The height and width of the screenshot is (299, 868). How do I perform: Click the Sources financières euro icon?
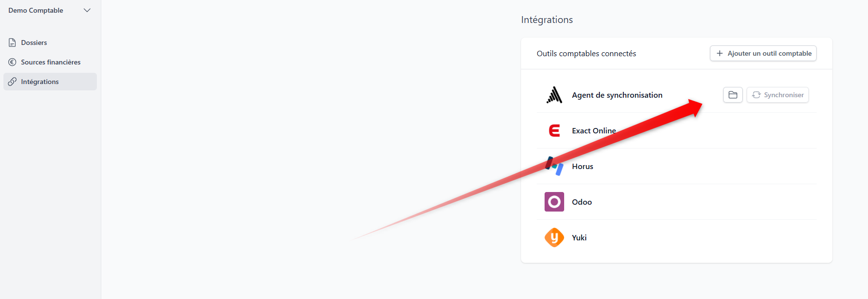click(x=12, y=62)
